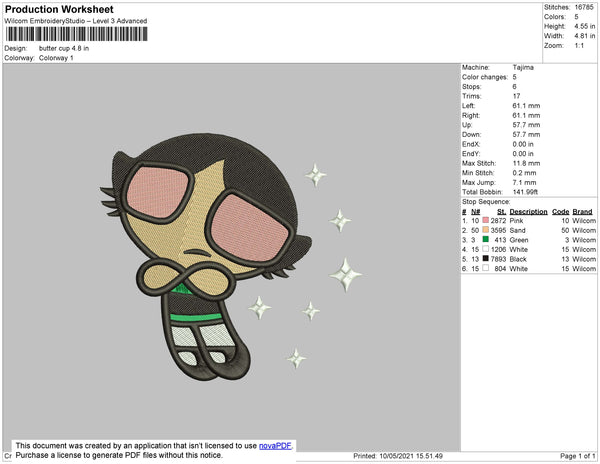This screenshot has height=464, width=600.
Task: Click the 'Brand' column header
Action: click(x=582, y=212)
